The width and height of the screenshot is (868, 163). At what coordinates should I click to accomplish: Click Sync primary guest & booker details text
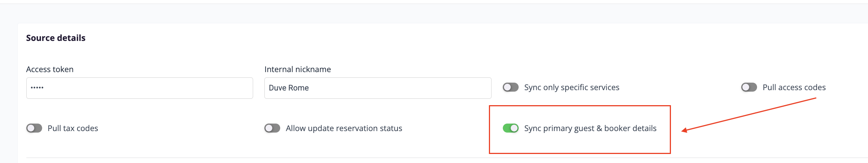coord(590,128)
